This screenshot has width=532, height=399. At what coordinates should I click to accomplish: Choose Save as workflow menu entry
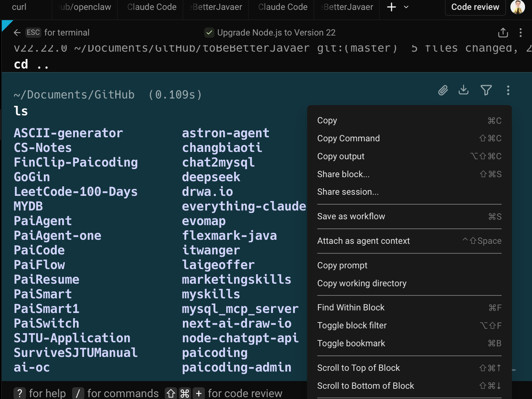(x=409, y=216)
